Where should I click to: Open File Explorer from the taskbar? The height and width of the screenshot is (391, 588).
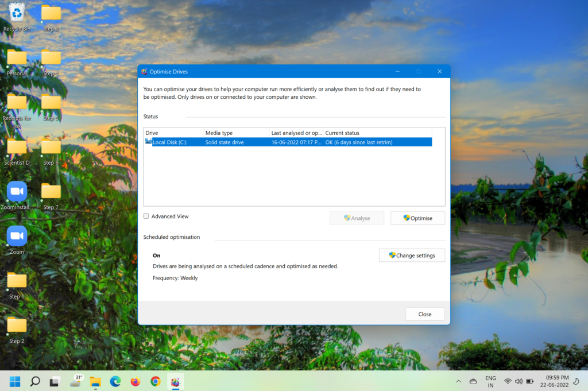[95, 382]
